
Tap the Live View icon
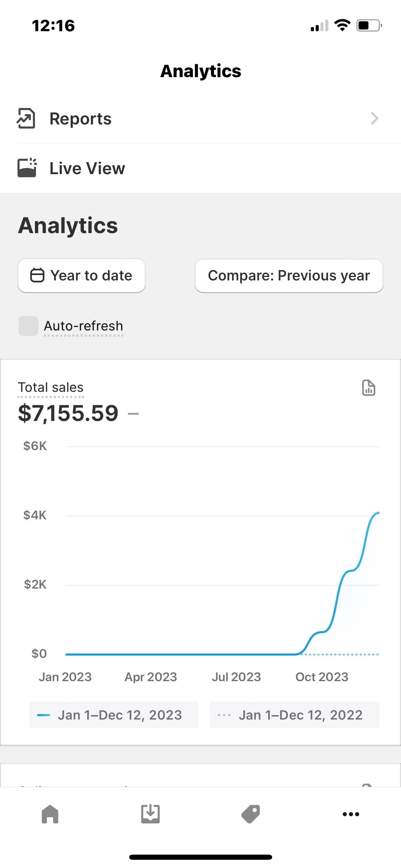(x=27, y=168)
